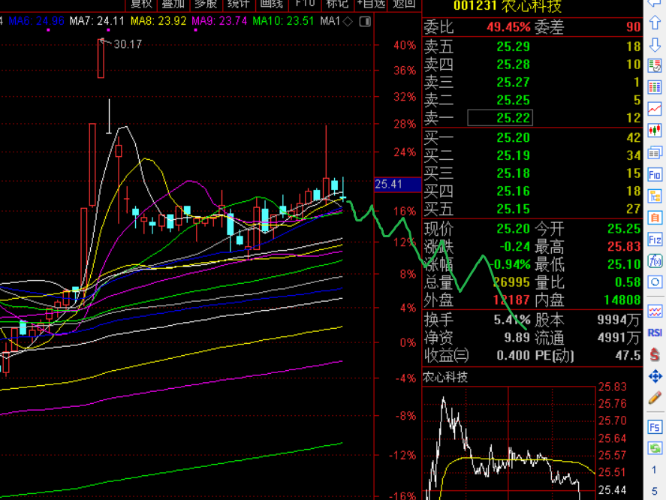Click the 委比 value 49.45%
This screenshot has height=500, width=666.
[508, 27]
